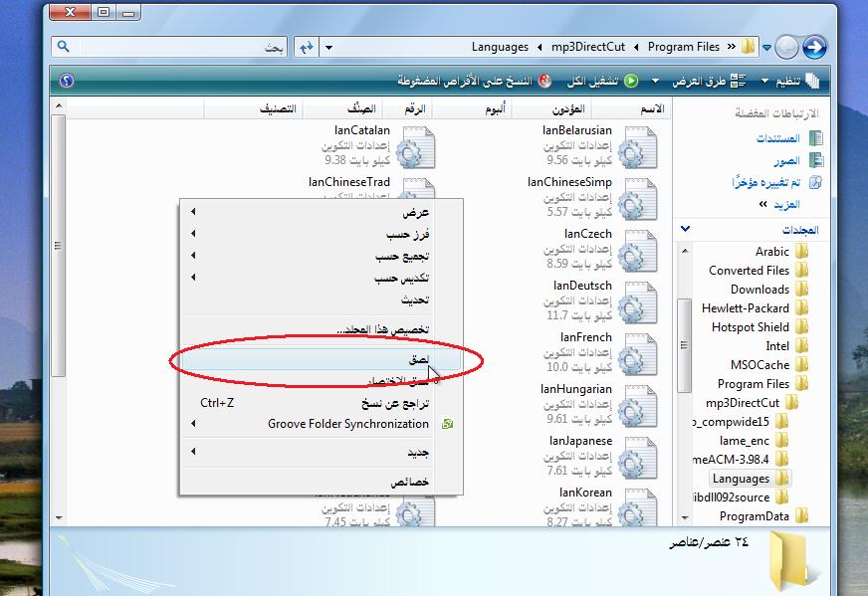The height and width of the screenshot is (596, 868).
Task: Click the Documents (المستندات) favorite icon
Action: point(816,138)
